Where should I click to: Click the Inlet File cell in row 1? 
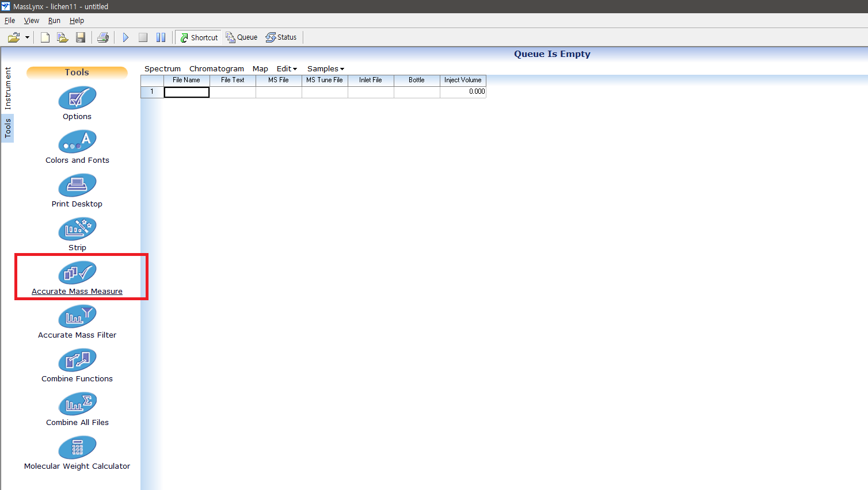pos(371,92)
